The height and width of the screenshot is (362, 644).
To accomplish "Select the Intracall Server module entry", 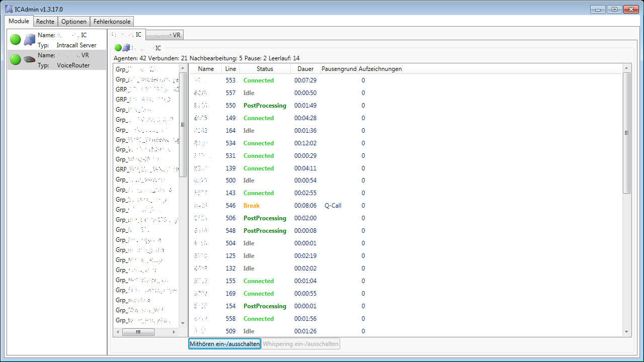I will [x=57, y=40].
